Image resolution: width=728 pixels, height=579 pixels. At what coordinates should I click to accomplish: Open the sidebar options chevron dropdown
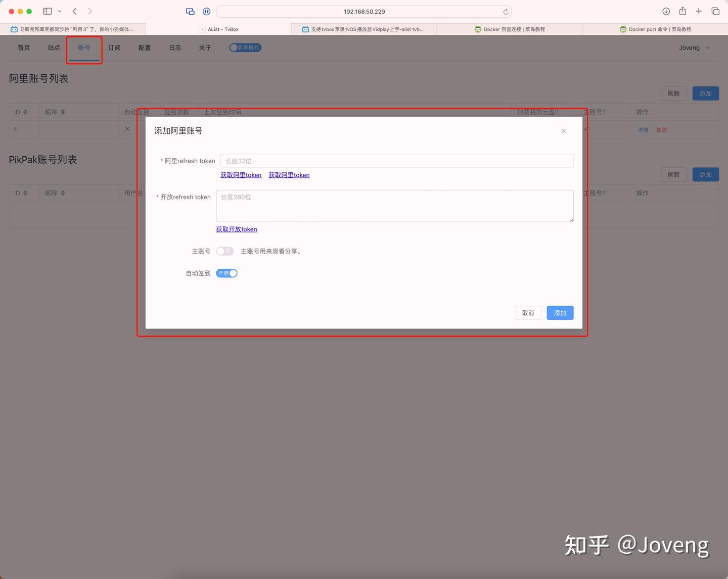coord(60,11)
